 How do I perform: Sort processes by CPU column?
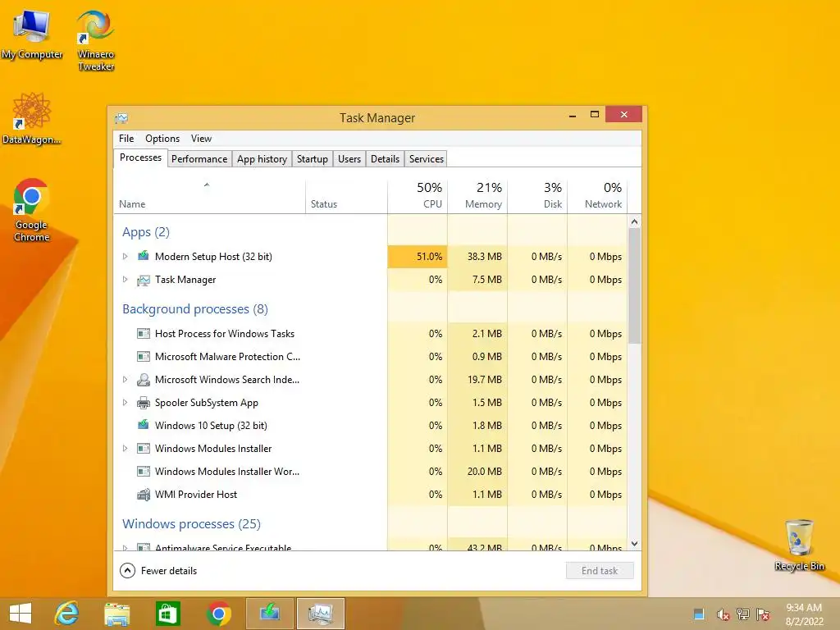tap(418, 195)
